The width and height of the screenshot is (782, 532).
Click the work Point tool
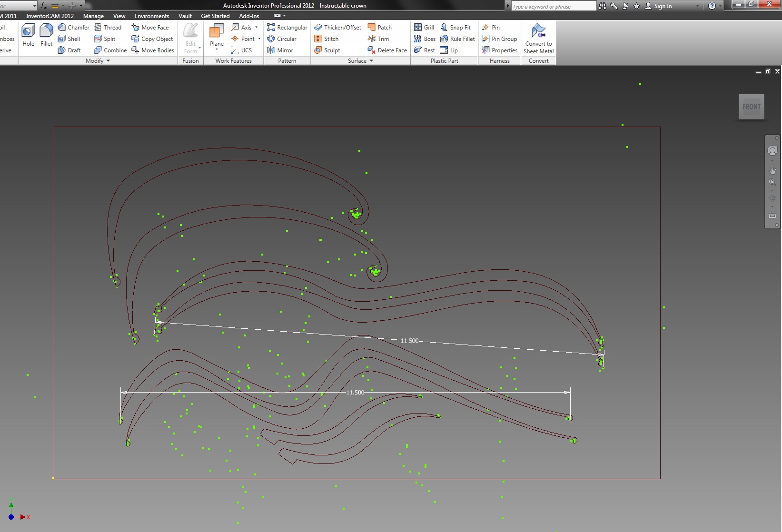[x=243, y=39]
